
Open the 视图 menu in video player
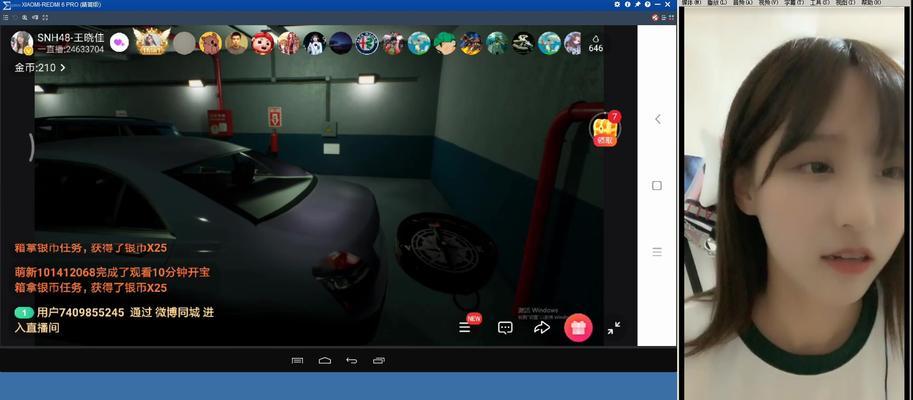(x=844, y=3)
